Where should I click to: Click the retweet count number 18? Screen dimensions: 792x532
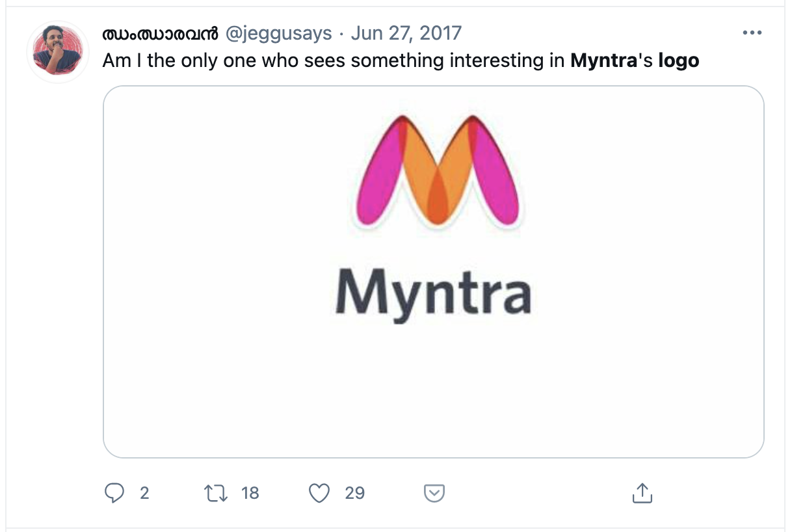pos(250,494)
